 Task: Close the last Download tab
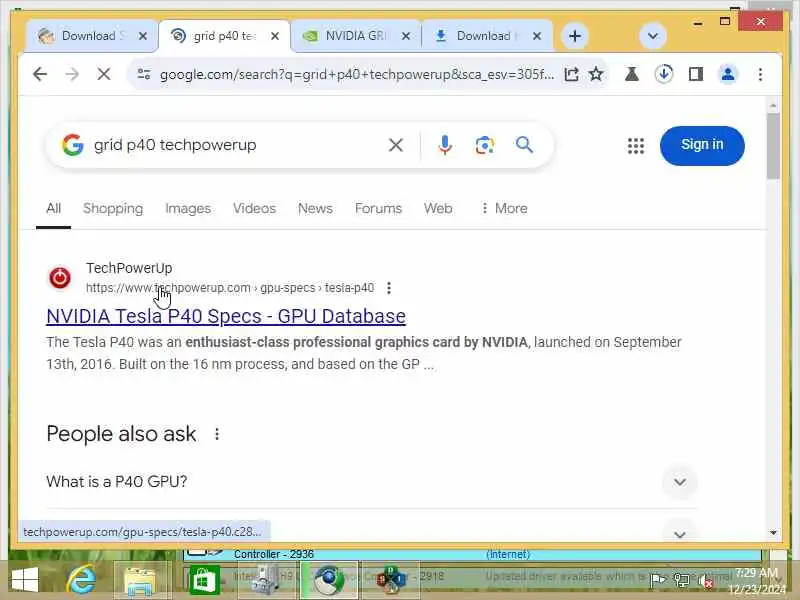(537, 36)
